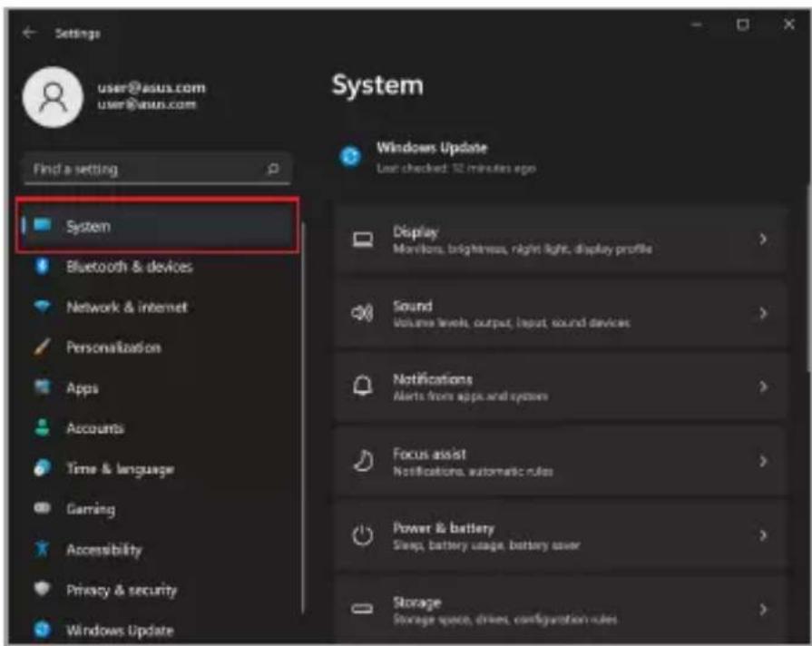The image size is (812, 646).
Task: Click the Sound speaker icon
Action: pyautogui.click(x=363, y=313)
